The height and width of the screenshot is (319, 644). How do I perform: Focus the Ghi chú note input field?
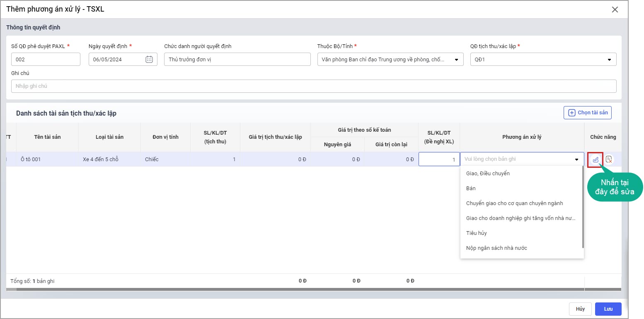(x=313, y=86)
